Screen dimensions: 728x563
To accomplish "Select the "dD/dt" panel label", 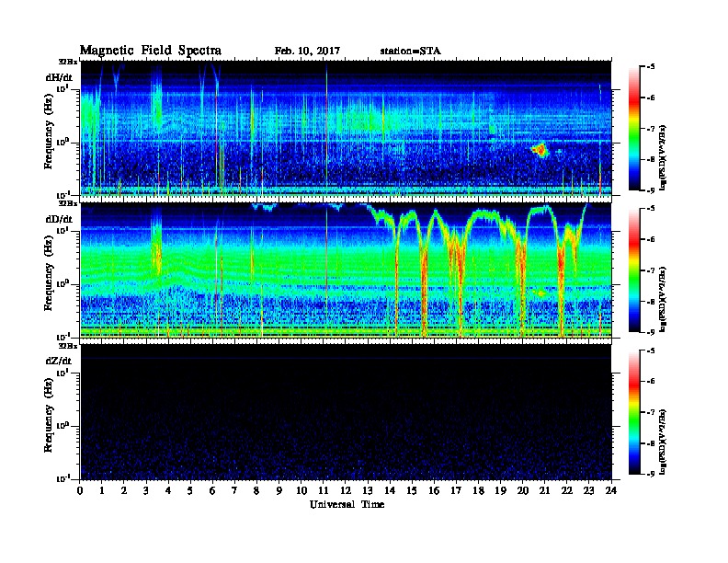I will [x=59, y=219].
